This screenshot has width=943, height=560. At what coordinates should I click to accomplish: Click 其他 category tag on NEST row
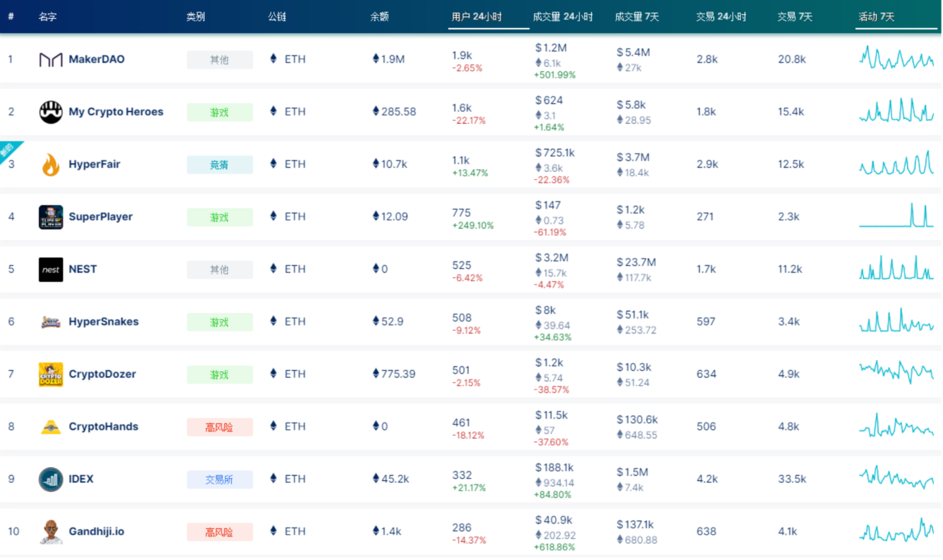[219, 270]
